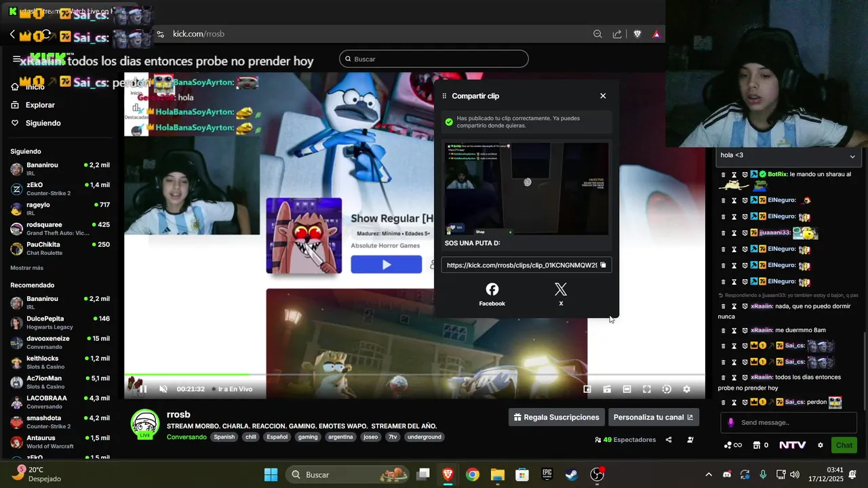Open picture-in-picture from the player controls
This screenshot has height=488, width=868.
pos(587,389)
